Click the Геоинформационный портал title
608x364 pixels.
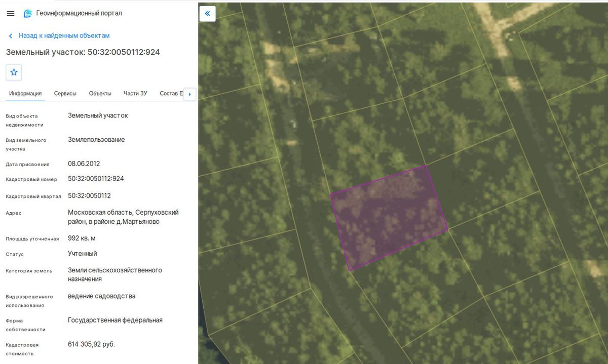[x=79, y=14]
